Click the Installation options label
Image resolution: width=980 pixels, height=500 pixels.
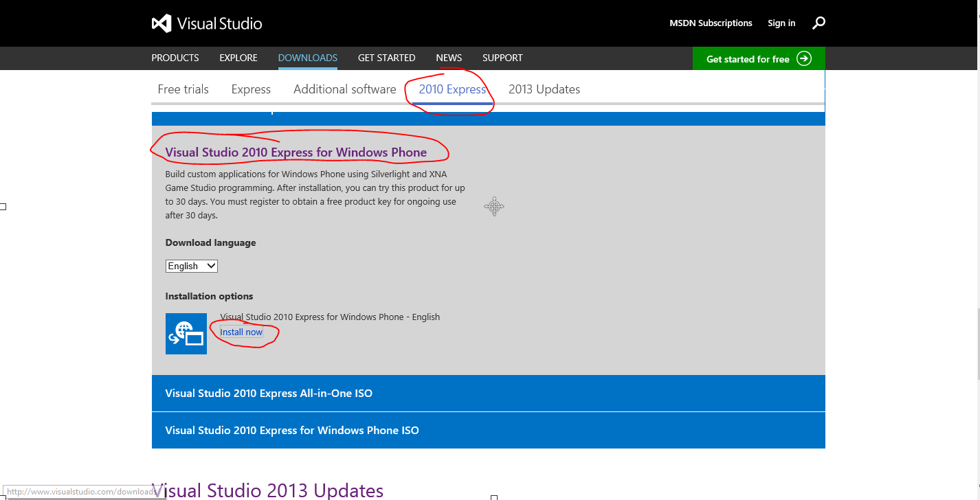point(210,296)
